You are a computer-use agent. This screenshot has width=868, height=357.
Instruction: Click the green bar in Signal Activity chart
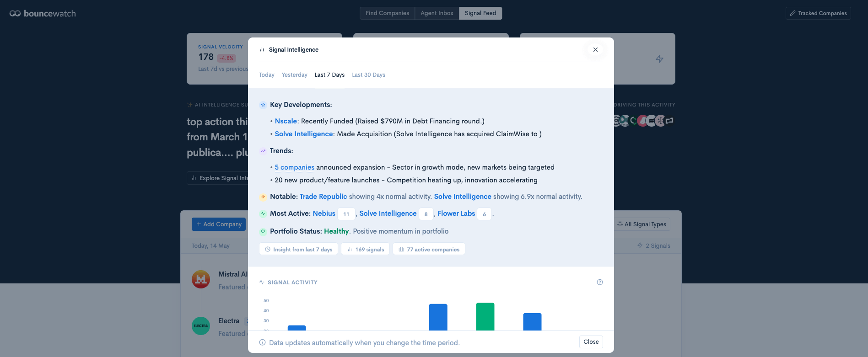(x=485, y=316)
